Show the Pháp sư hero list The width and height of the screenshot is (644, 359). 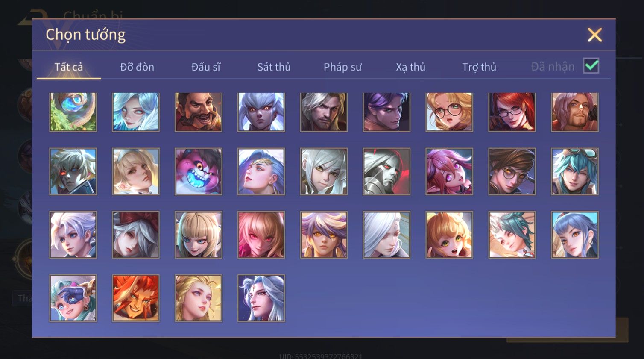pyautogui.click(x=342, y=67)
